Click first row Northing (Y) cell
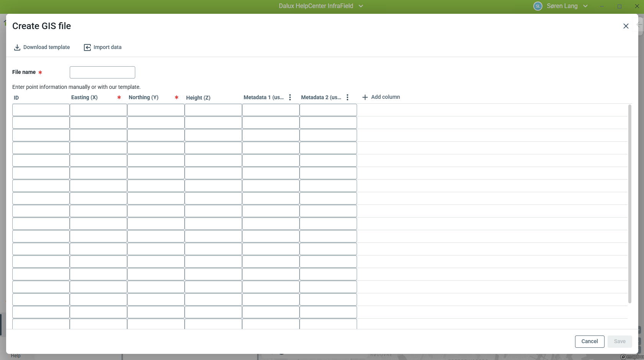Viewport: 644px width, 360px height. 156,110
